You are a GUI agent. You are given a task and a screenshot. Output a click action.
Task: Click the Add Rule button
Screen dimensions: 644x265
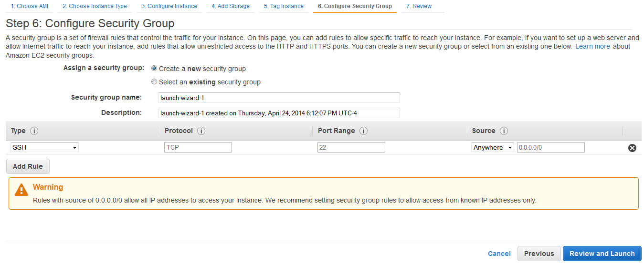coord(28,166)
